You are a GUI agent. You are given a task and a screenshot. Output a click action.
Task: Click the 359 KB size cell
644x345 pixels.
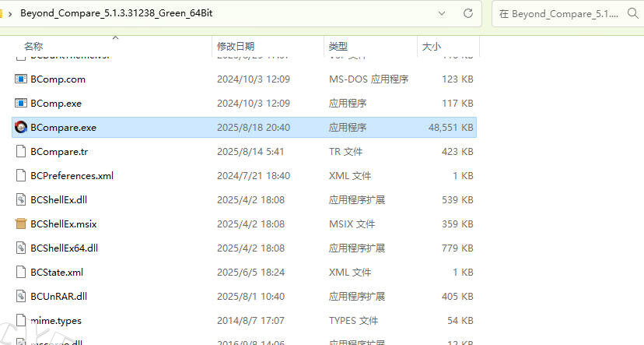pos(457,224)
